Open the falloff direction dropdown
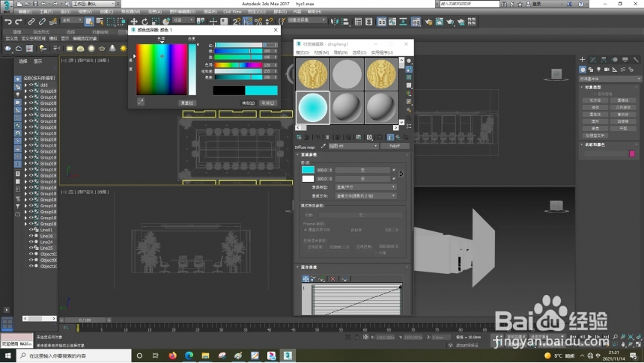This screenshot has height=363, width=644. (x=365, y=196)
